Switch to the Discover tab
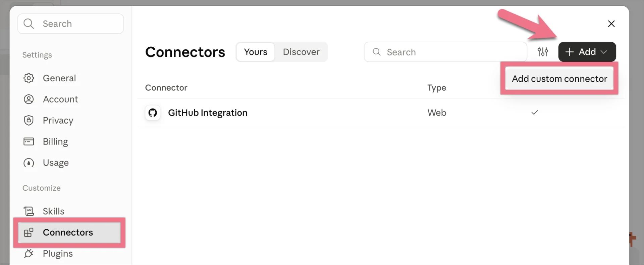 tap(301, 52)
